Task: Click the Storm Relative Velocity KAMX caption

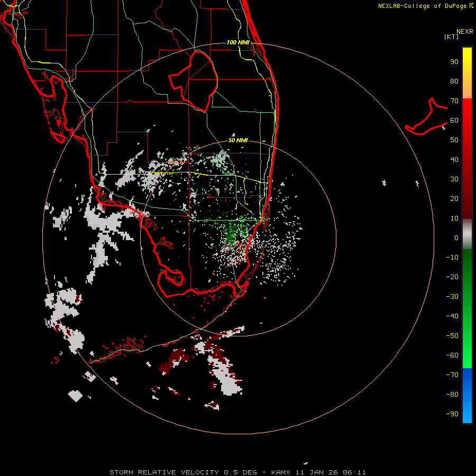Action: 237,472
